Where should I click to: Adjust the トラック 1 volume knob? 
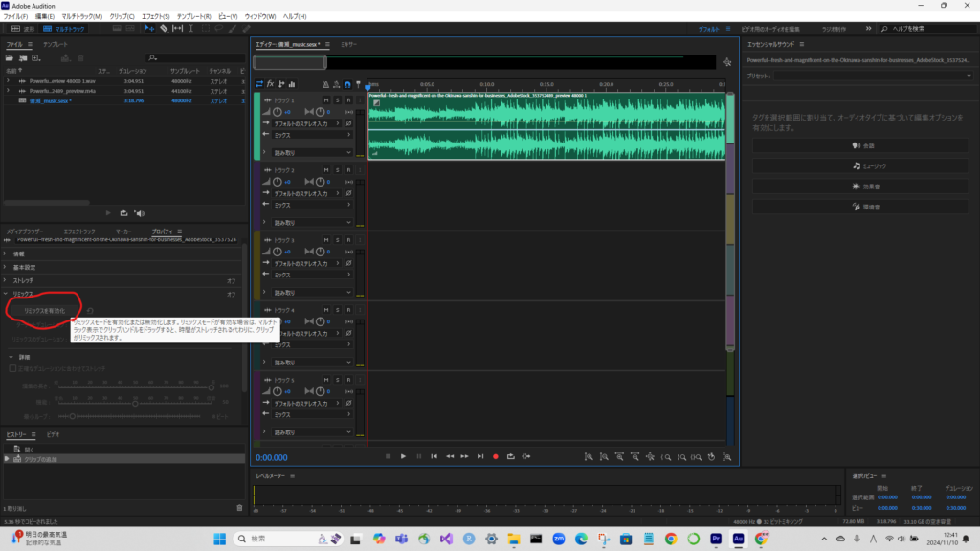pos(278,111)
